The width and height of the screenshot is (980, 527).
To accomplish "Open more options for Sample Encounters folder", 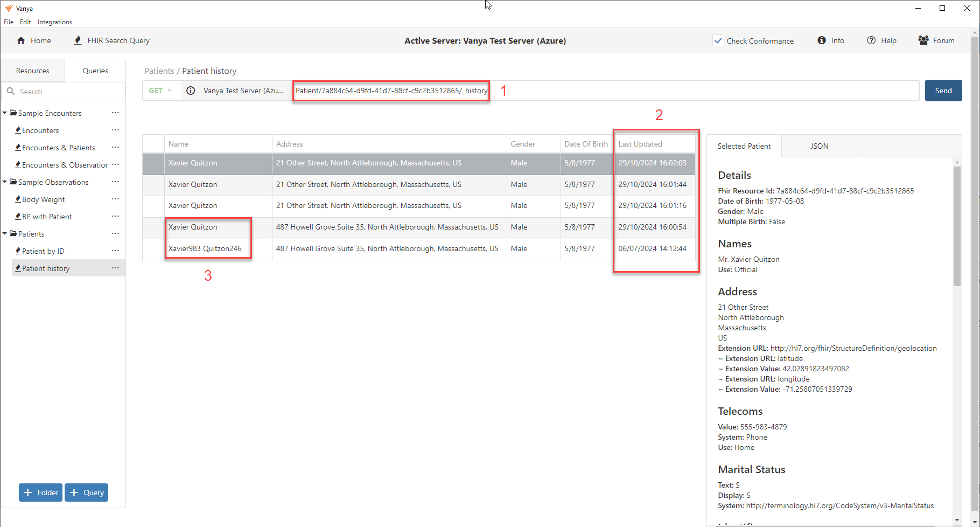I will click(x=115, y=113).
